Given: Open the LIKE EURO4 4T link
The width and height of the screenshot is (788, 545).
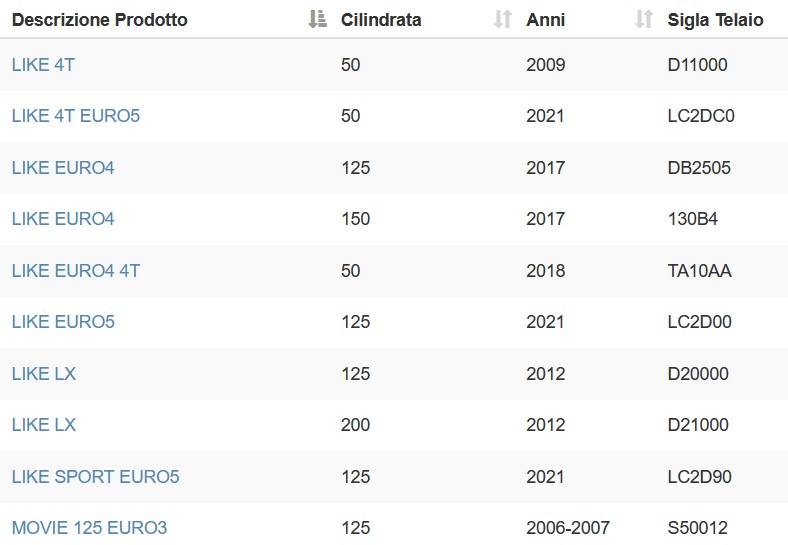Looking at the screenshot, I should (x=76, y=270).
